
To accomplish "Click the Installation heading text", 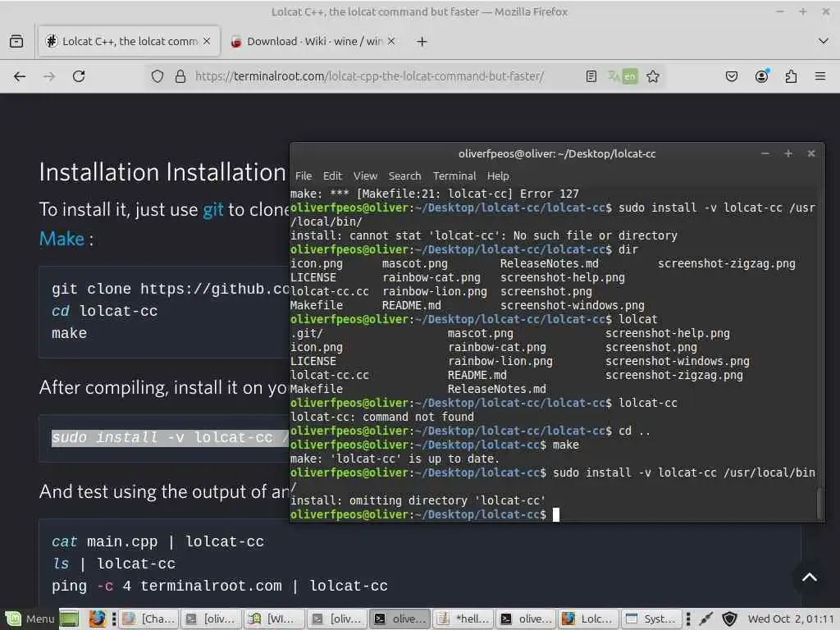I will [162, 172].
